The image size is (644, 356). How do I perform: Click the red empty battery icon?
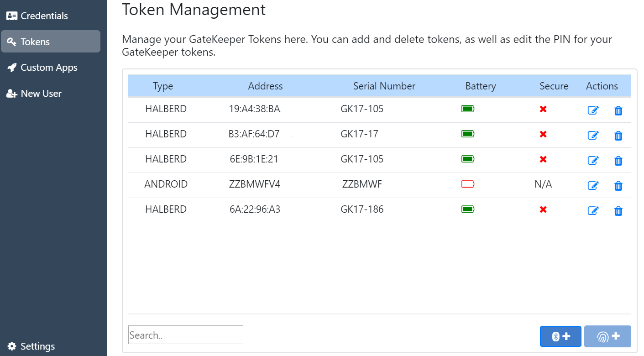pyautogui.click(x=468, y=184)
